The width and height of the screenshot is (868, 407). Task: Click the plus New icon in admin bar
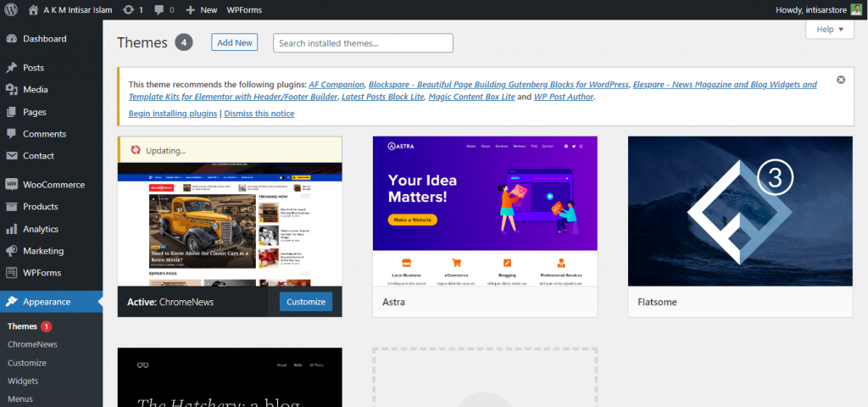[191, 10]
